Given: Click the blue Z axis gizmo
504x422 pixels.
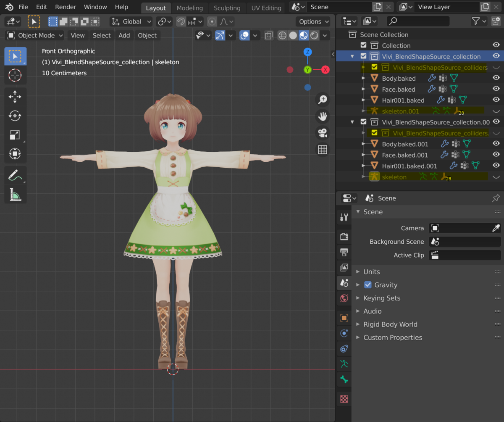Looking at the screenshot, I should coord(308,52).
